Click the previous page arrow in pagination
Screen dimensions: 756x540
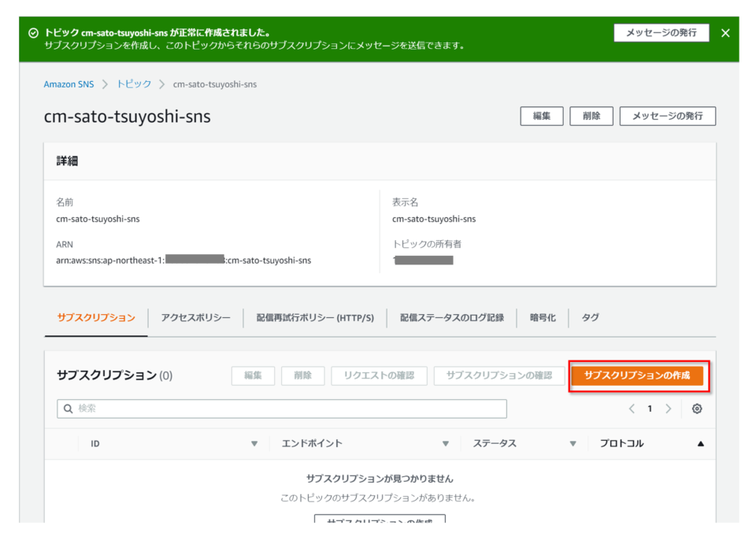632,409
